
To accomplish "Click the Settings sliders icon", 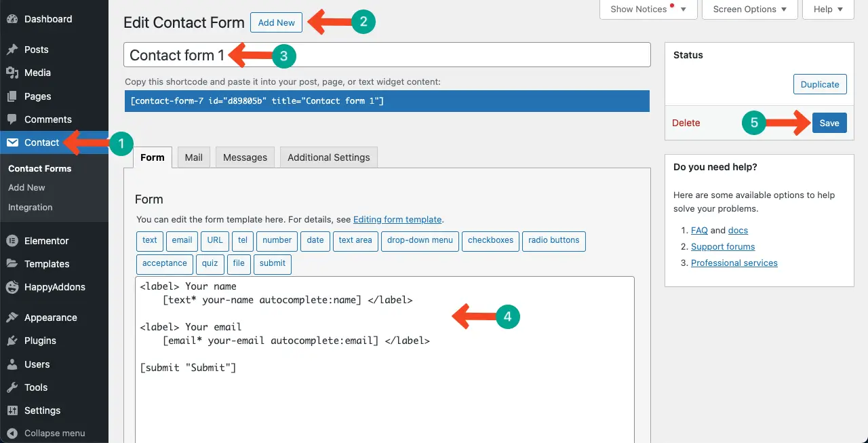I will tap(12, 410).
